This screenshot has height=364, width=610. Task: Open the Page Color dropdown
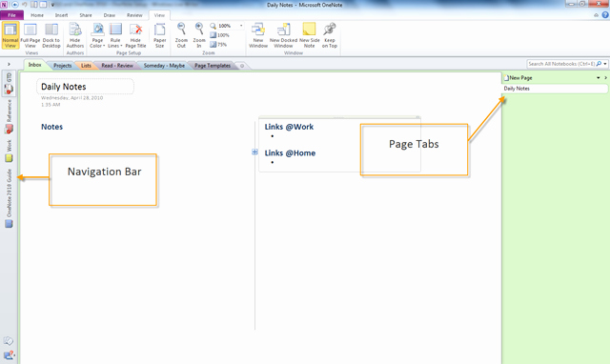[97, 35]
